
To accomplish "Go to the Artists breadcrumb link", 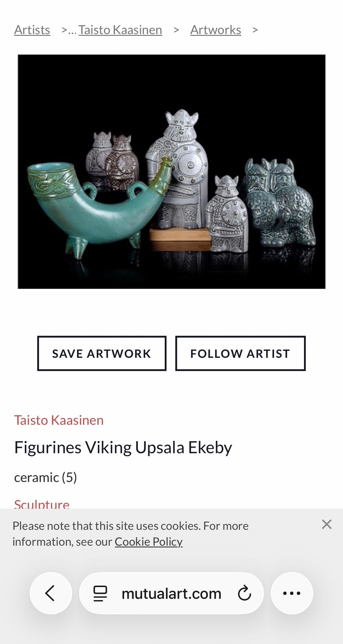I will pos(32,30).
